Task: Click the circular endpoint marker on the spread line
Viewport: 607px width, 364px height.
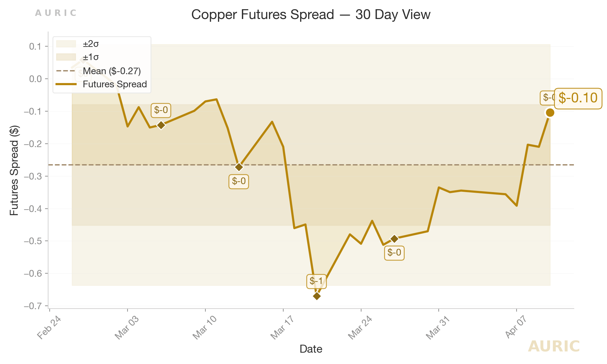Action: pyautogui.click(x=550, y=113)
